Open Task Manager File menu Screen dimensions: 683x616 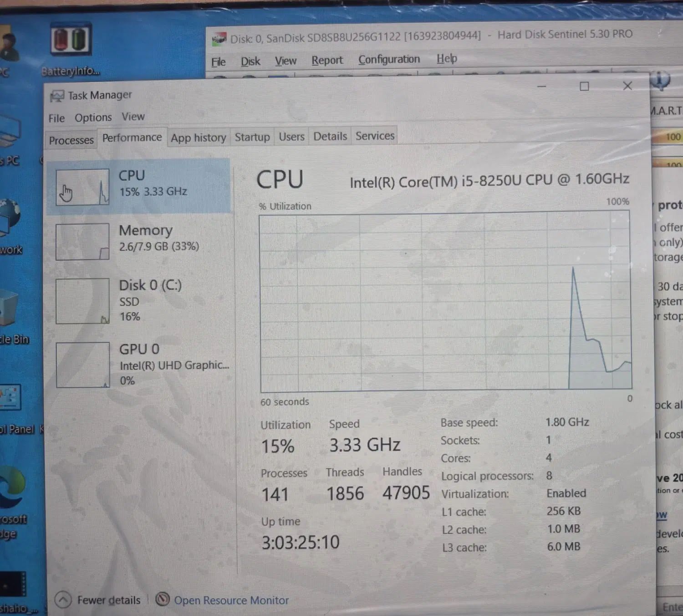coord(56,118)
